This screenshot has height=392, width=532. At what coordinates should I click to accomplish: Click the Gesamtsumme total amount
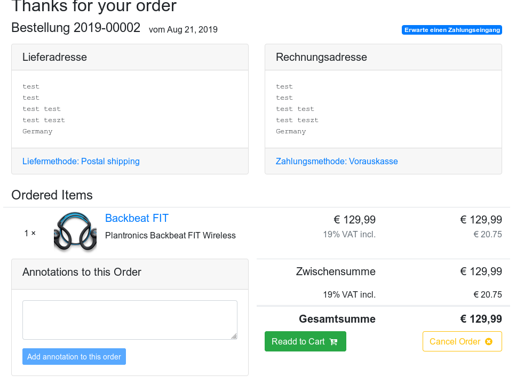481,319
